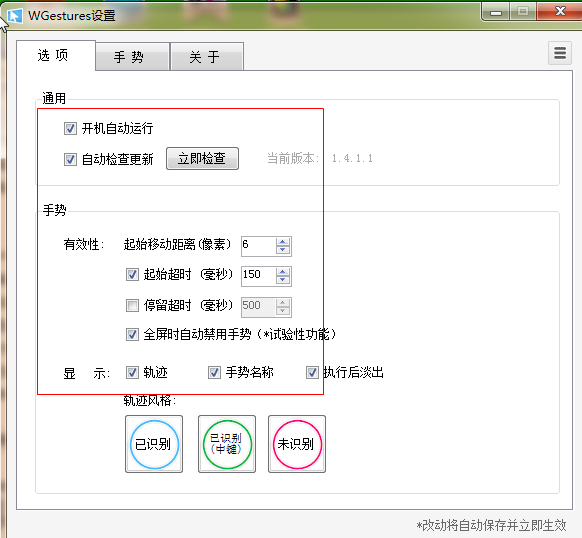Toggle 轨迹 display checkbox
This screenshot has height=538, width=582.
[132, 372]
